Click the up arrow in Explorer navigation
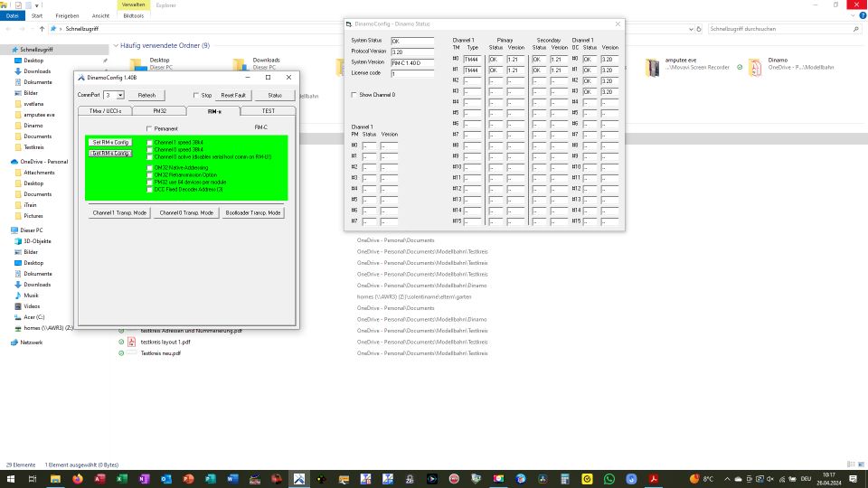The height and width of the screenshot is (488, 868). coord(42,29)
